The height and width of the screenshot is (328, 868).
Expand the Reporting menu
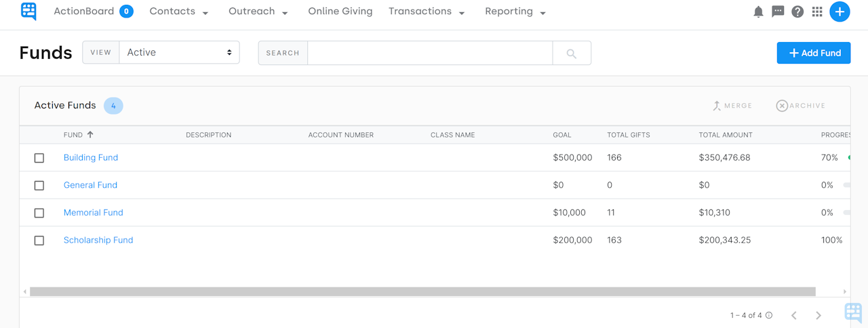click(515, 12)
